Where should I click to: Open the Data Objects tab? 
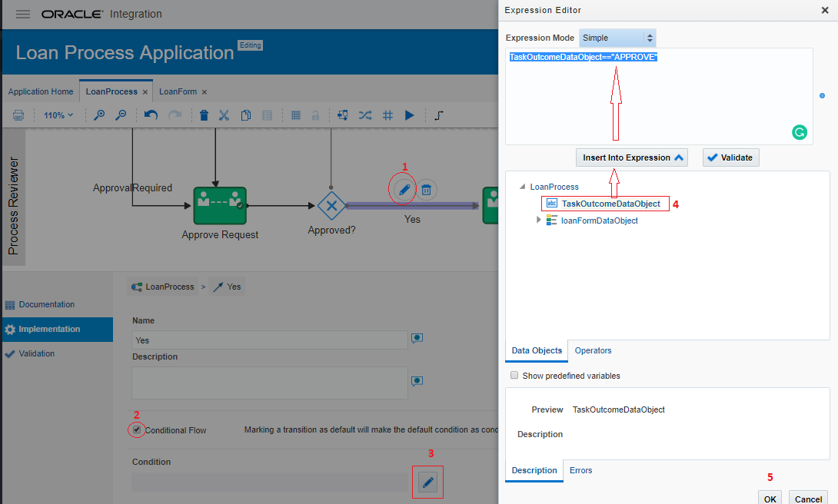(x=537, y=351)
